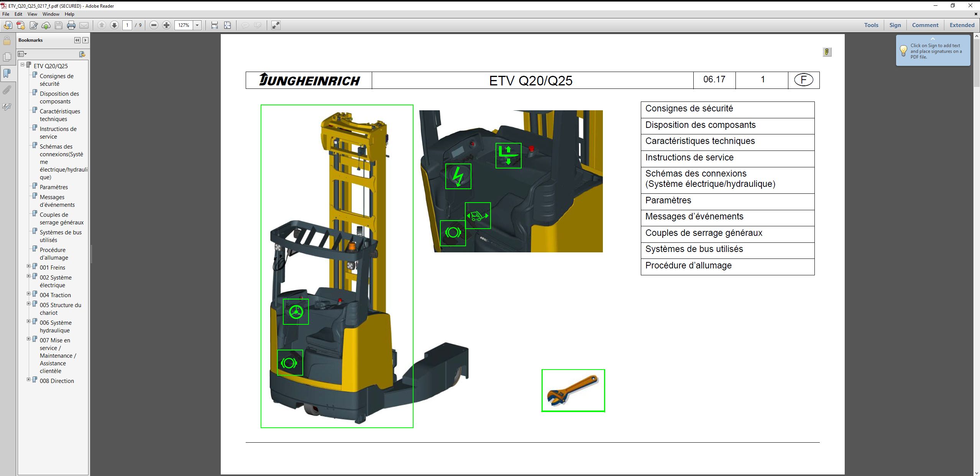Click the Comment button
The width and height of the screenshot is (980, 476).
pyautogui.click(x=925, y=25)
